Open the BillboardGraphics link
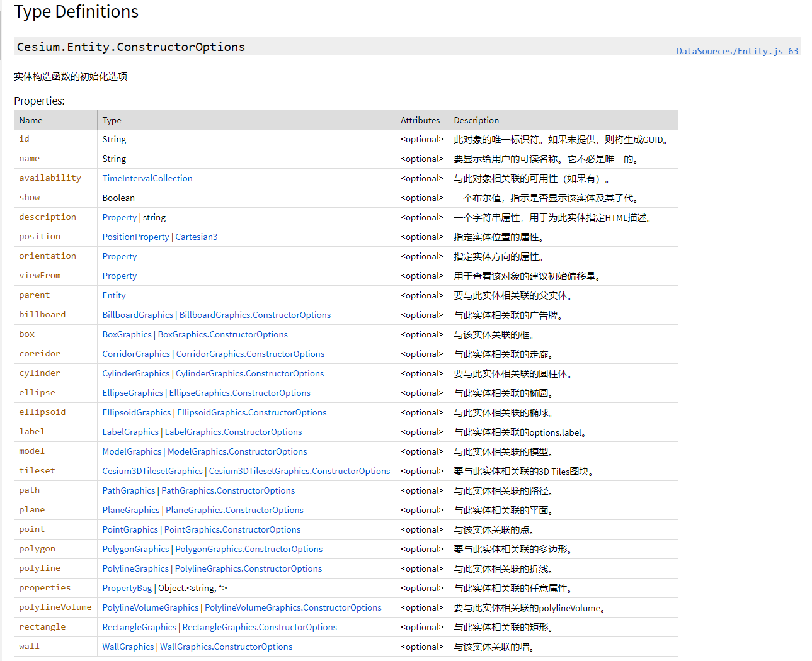812x661 pixels. click(138, 315)
